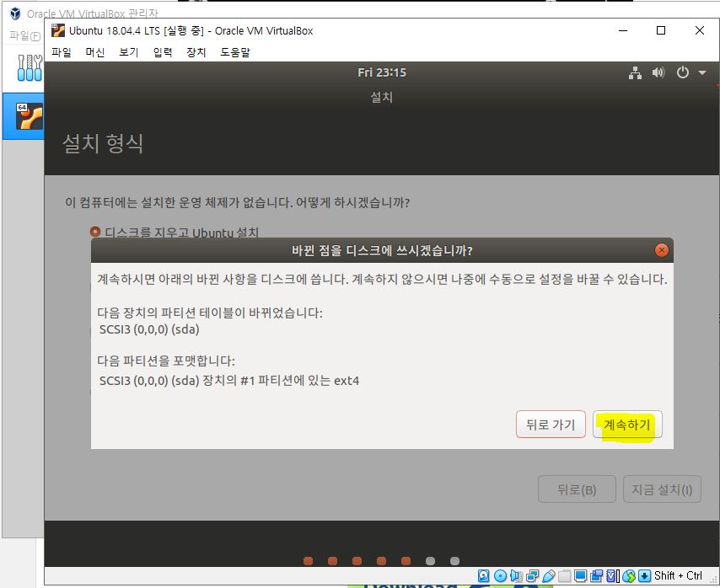This screenshot has width=720, height=588.
Task: Open the 장치 menu
Action: [x=196, y=52]
